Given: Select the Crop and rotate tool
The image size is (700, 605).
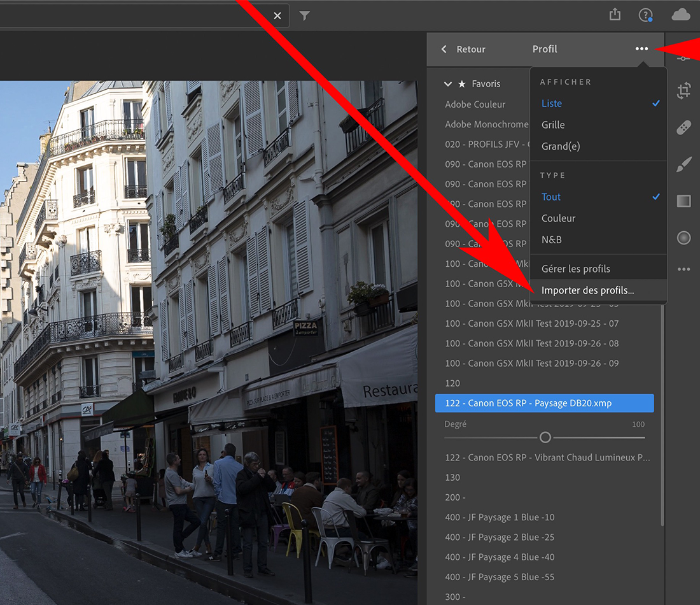Looking at the screenshot, I should pyautogui.click(x=683, y=90).
